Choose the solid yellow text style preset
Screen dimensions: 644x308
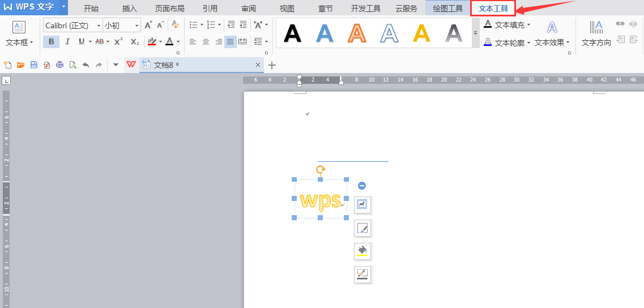(x=421, y=33)
